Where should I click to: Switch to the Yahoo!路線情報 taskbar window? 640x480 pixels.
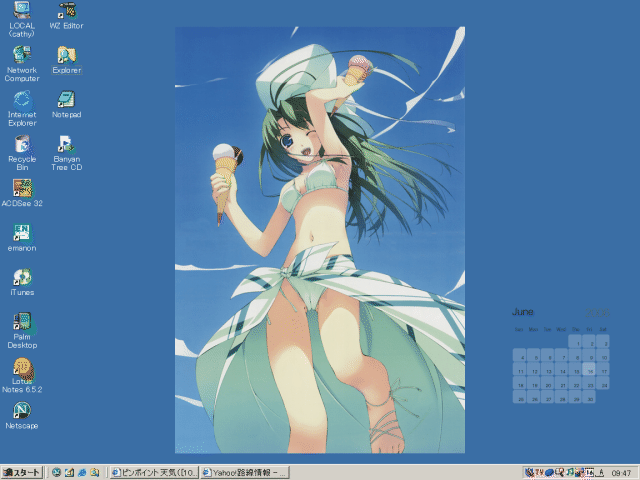click(244, 472)
